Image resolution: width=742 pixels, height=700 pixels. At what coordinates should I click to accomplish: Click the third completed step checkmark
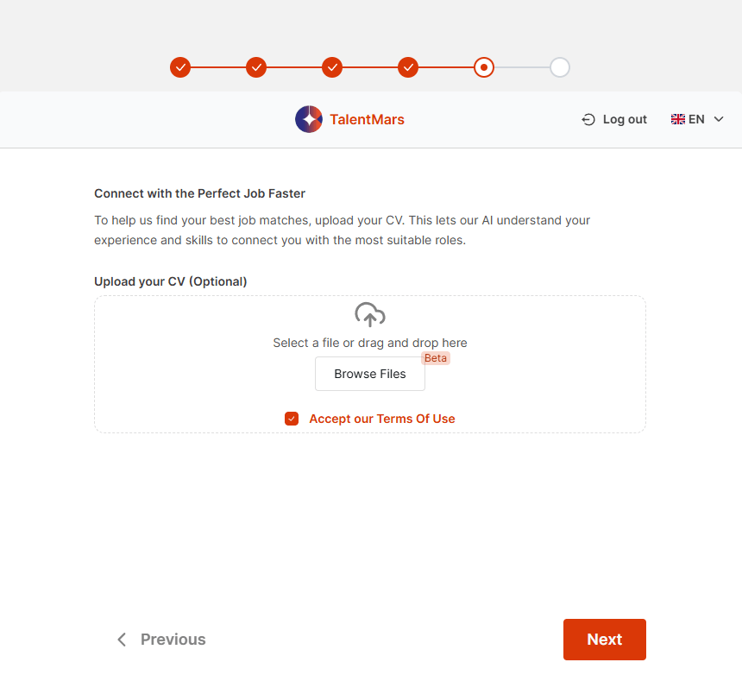pyautogui.click(x=332, y=67)
